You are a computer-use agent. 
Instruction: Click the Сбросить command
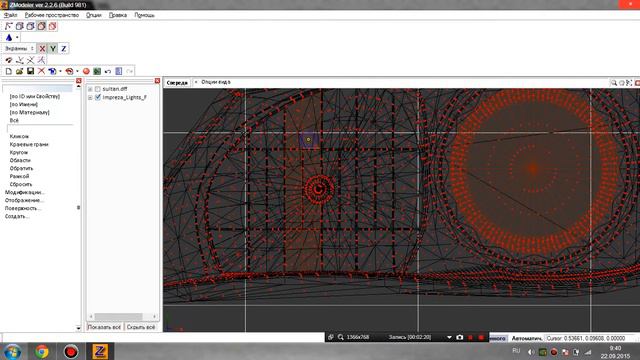pos(21,184)
